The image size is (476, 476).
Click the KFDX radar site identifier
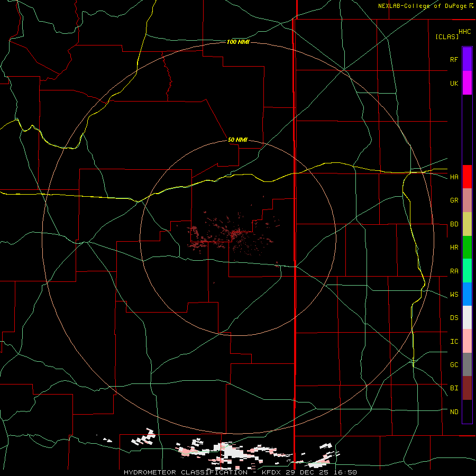[x=272, y=472]
